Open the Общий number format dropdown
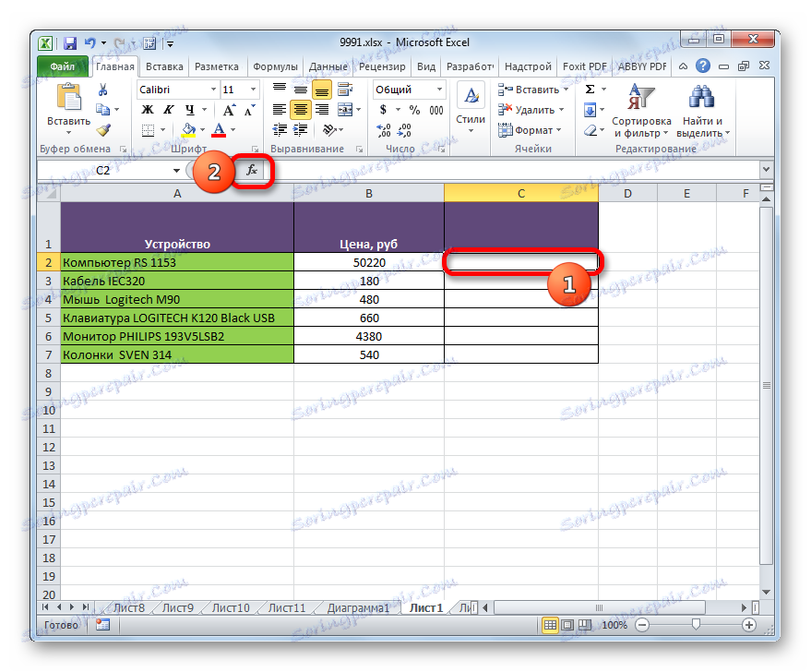The height and width of the screenshot is (672, 811). 439,90
